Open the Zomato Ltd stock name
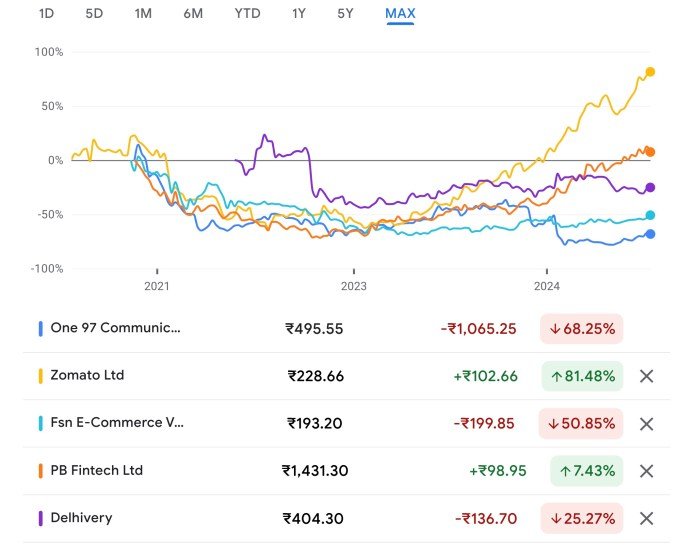This screenshot has height=545, width=680. pyautogui.click(x=87, y=375)
